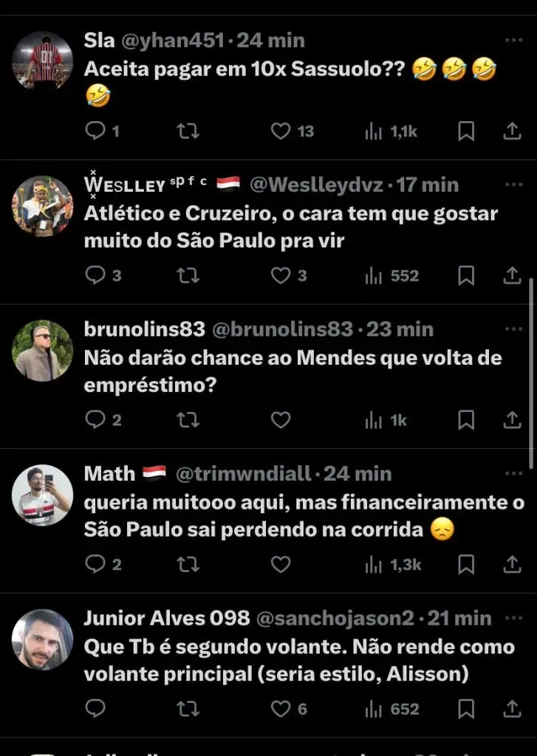Show more options on Math's tweet
The width and height of the screenshot is (537, 756).
click(512, 473)
